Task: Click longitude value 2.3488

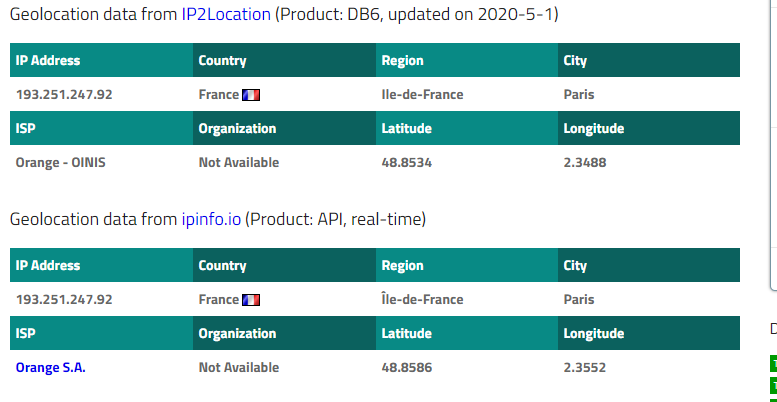Action: coord(585,163)
